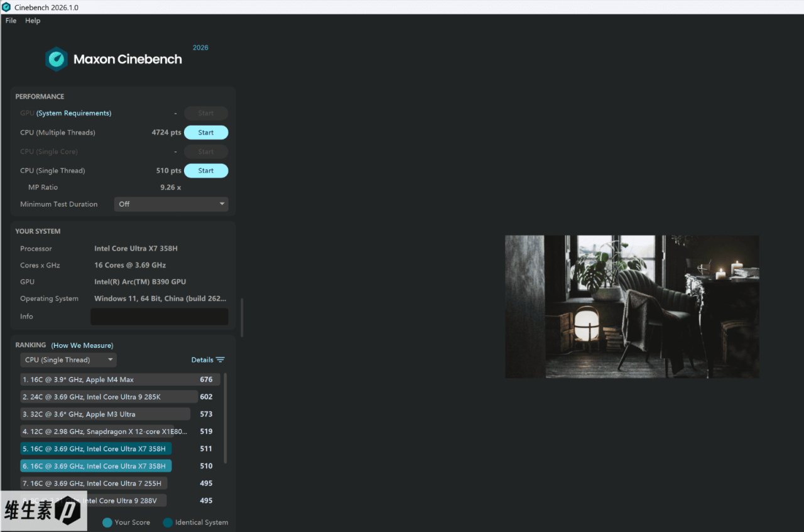The width and height of the screenshot is (804, 532).
Task: Click the MP Ratio value 9.26 x
Action: point(171,187)
